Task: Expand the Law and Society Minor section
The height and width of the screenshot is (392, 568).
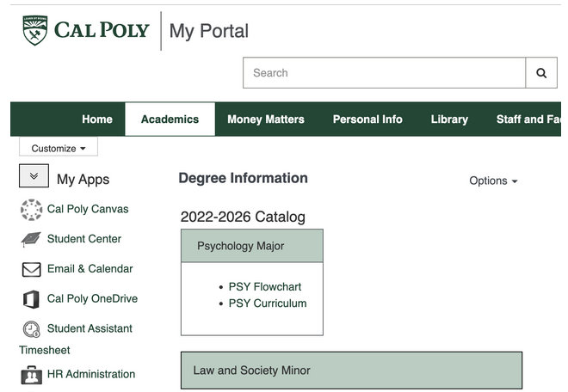Action: coord(351,371)
